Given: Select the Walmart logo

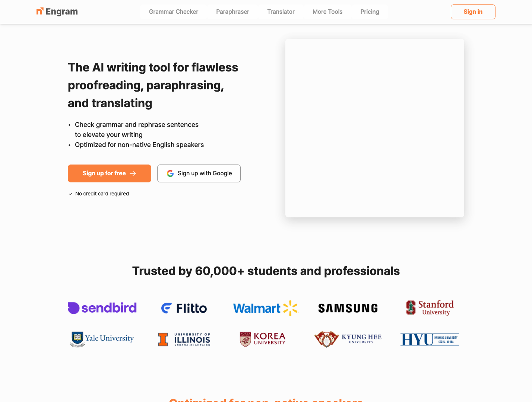Looking at the screenshot, I should (x=266, y=308).
